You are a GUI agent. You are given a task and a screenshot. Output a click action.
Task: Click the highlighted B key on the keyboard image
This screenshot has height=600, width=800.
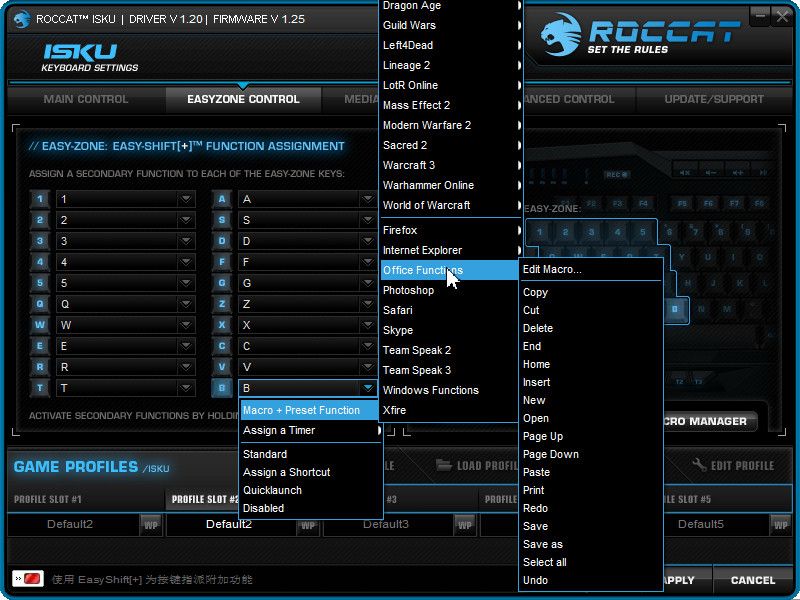(x=675, y=309)
